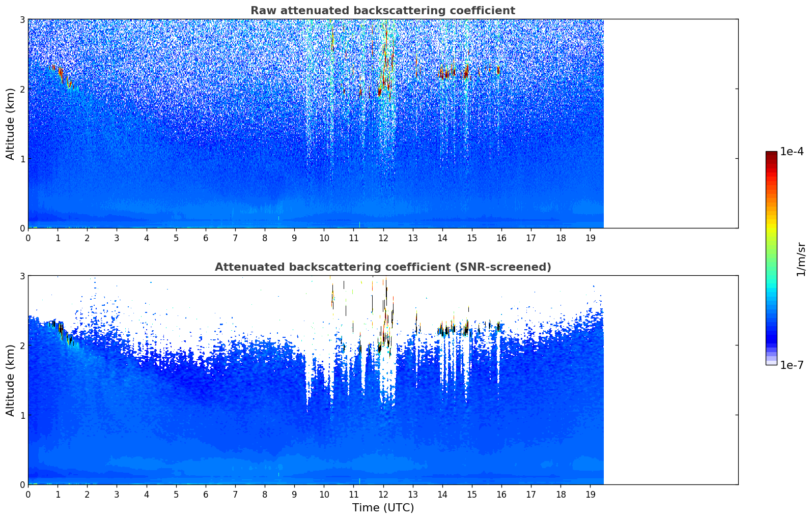Screen dimensions: 812x519
Task: Click time tick "11" under the bottom plot
Action: click(x=354, y=494)
